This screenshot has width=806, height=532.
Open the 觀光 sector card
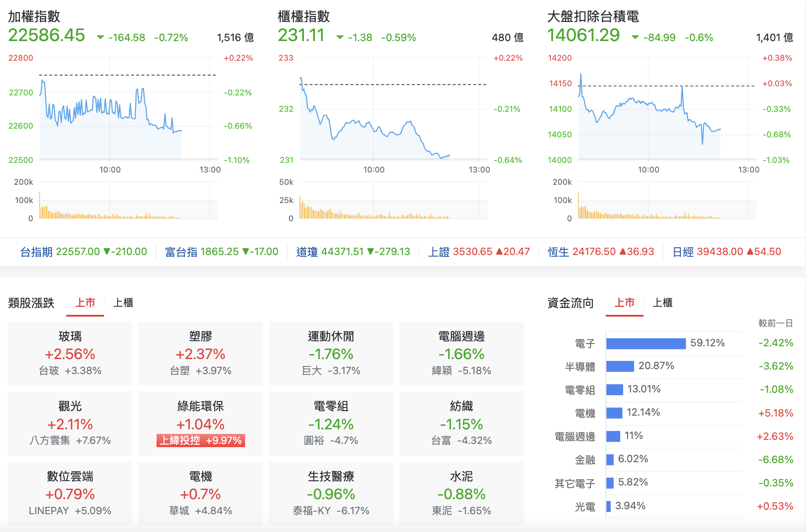pos(70,423)
